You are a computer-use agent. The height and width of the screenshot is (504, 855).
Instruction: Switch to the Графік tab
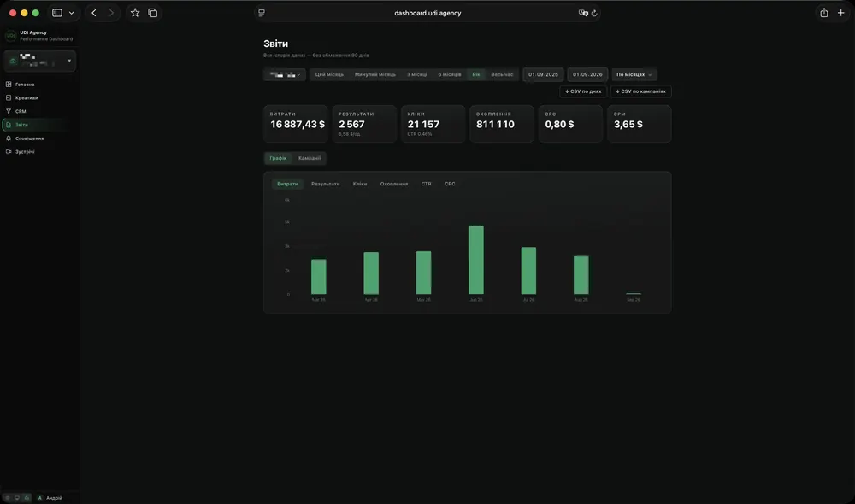[278, 158]
